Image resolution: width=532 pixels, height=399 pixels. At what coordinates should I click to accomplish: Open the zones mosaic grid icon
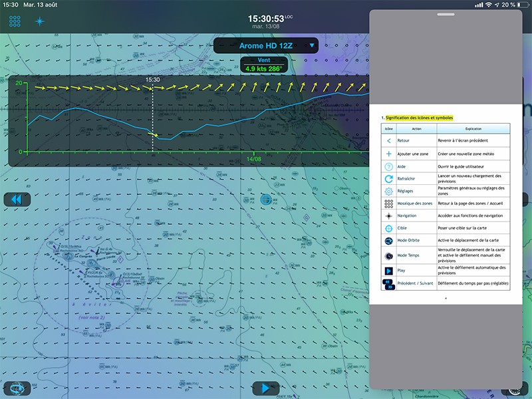click(15, 21)
